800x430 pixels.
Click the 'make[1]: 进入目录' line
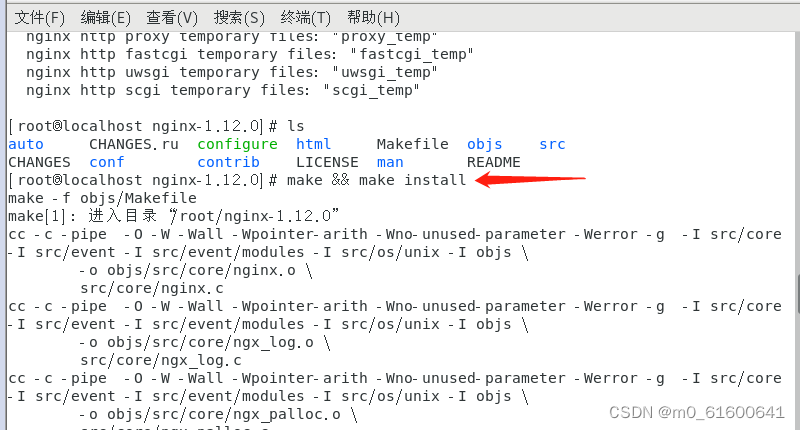(173, 216)
